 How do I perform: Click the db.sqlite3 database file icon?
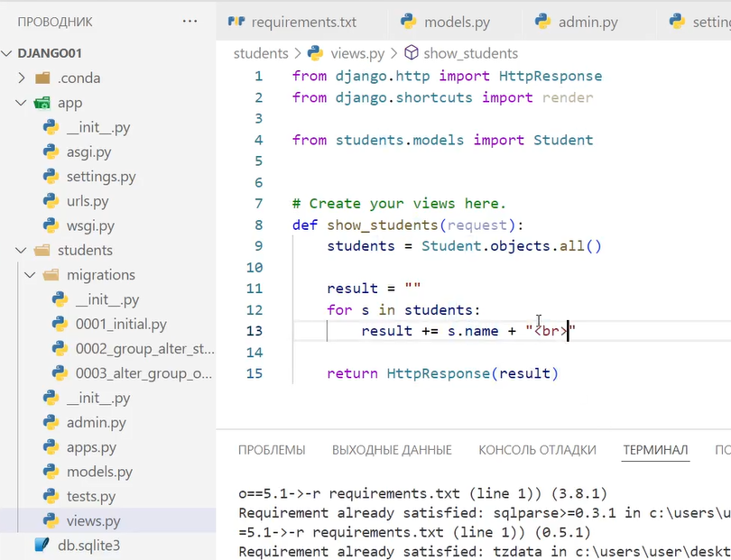[x=42, y=545]
